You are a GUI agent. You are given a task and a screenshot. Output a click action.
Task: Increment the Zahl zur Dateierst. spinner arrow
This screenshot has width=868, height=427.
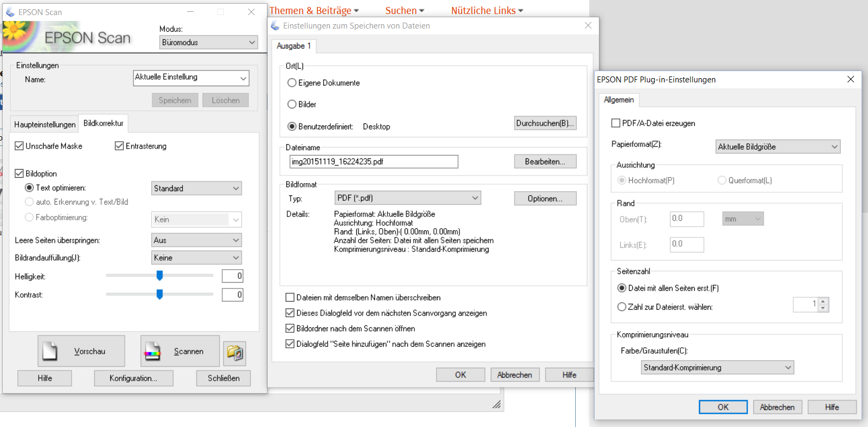[x=823, y=302]
